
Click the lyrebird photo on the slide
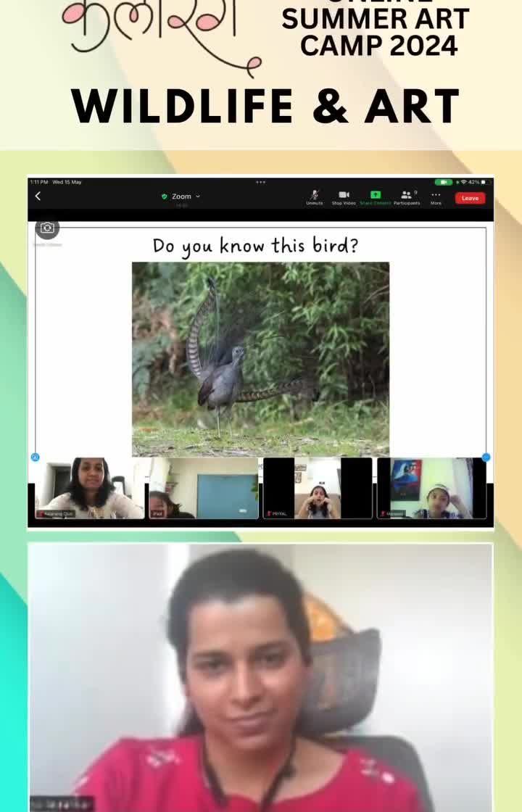pos(260,359)
